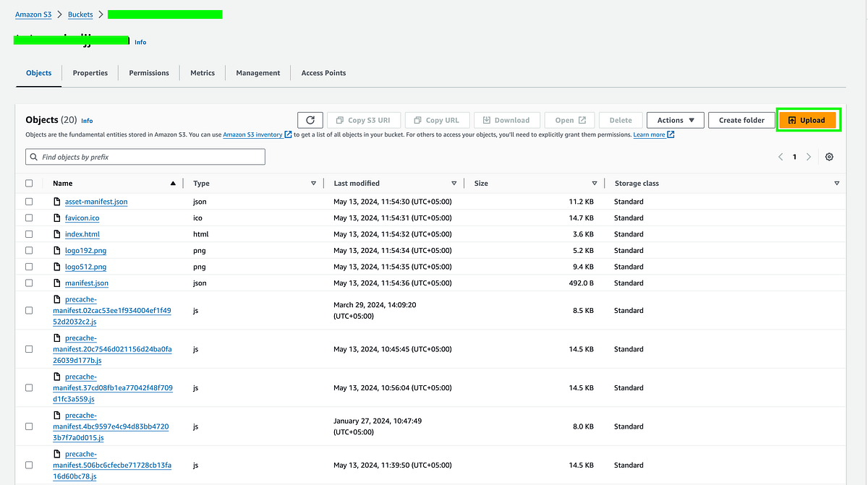Switch to the Permissions tab
Screen dimensions: 868x485
click(148, 72)
